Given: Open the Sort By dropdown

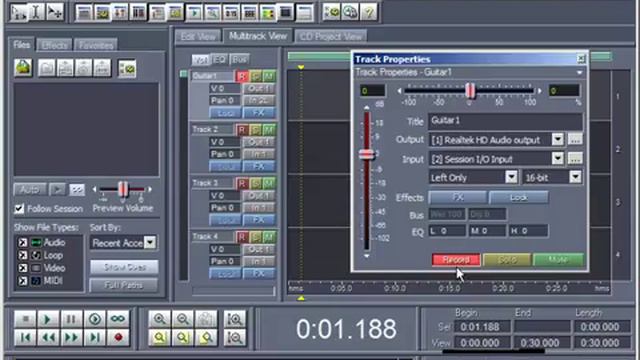Looking at the screenshot, I should (x=150, y=243).
